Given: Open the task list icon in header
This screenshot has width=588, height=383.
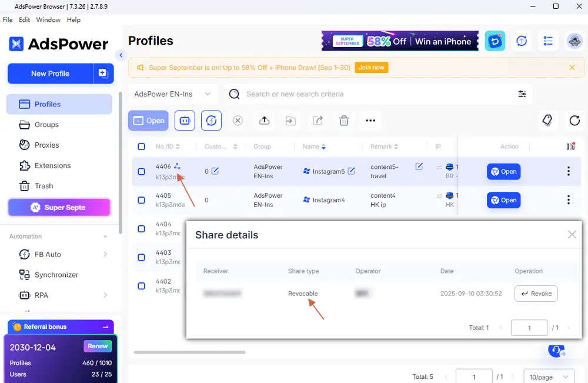Looking at the screenshot, I should (548, 41).
